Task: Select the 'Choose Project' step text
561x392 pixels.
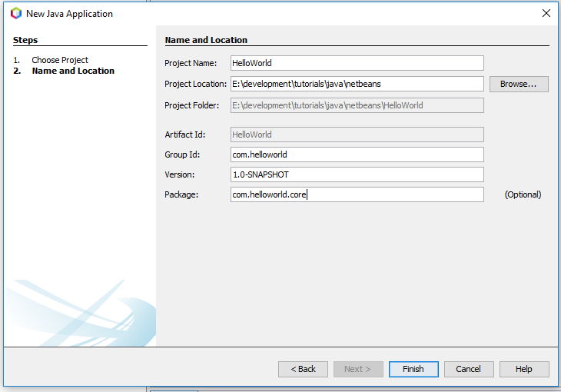Action: pyautogui.click(x=60, y=60)
